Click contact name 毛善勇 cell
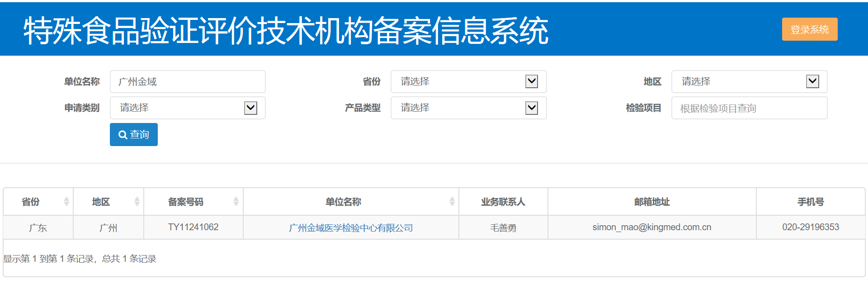Image resolution: width=868 pixels, height=284 pixels. (x=503, y=227)
